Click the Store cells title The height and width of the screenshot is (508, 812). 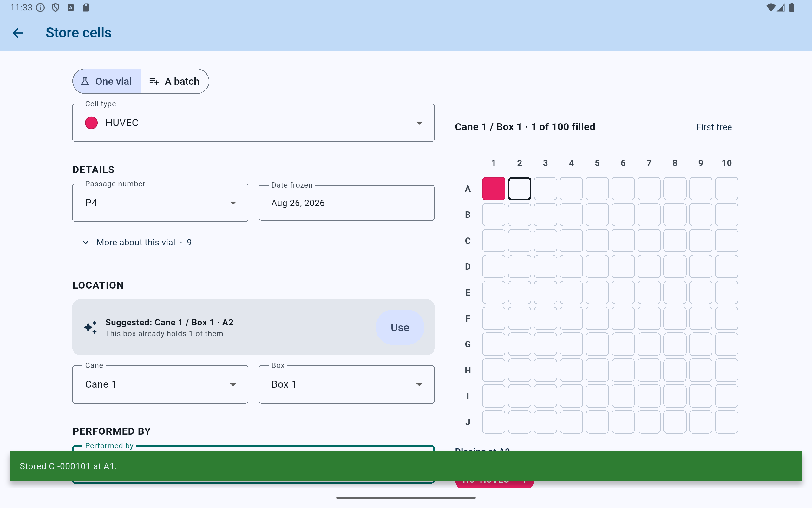[x=79, y=33]
